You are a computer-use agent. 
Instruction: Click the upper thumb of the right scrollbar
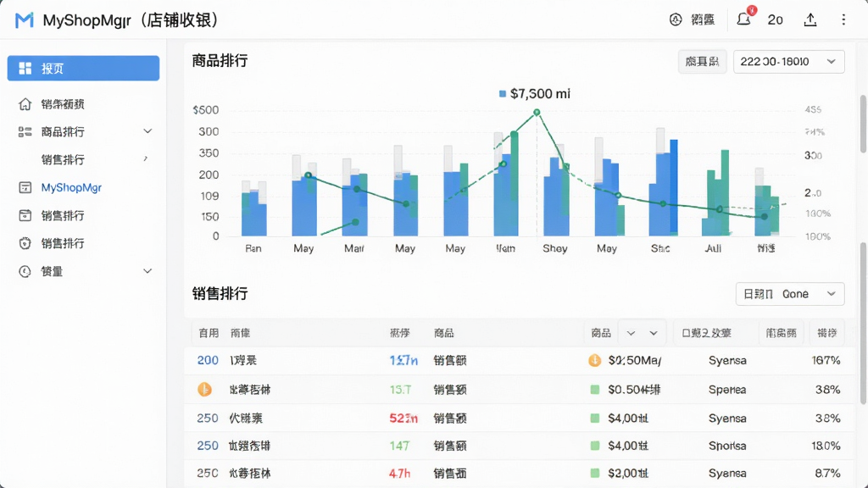pyautogui.click(x=863, y=124)
